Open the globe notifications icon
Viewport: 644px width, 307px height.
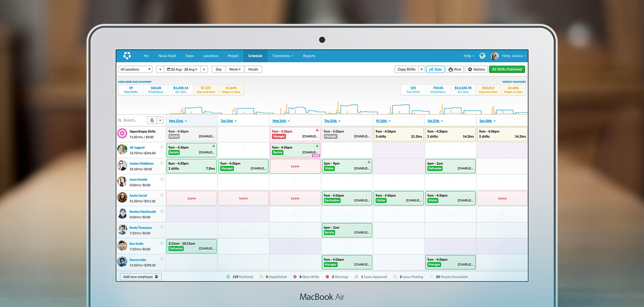click(x=483, y=56)
